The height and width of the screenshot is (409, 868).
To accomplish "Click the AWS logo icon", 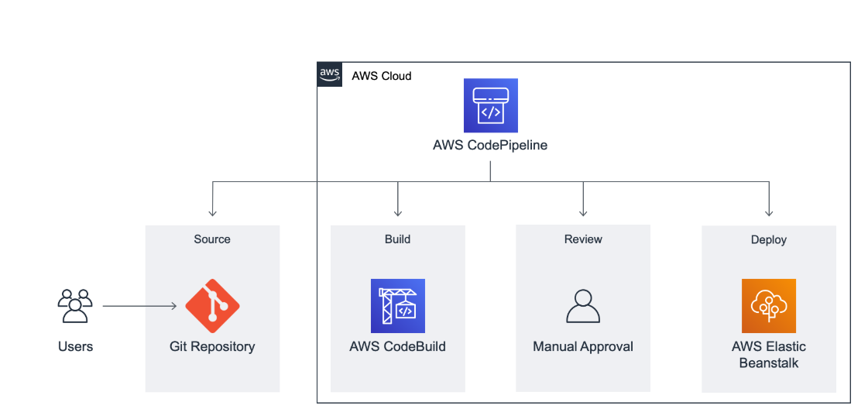I will click(x=329, y=74).
